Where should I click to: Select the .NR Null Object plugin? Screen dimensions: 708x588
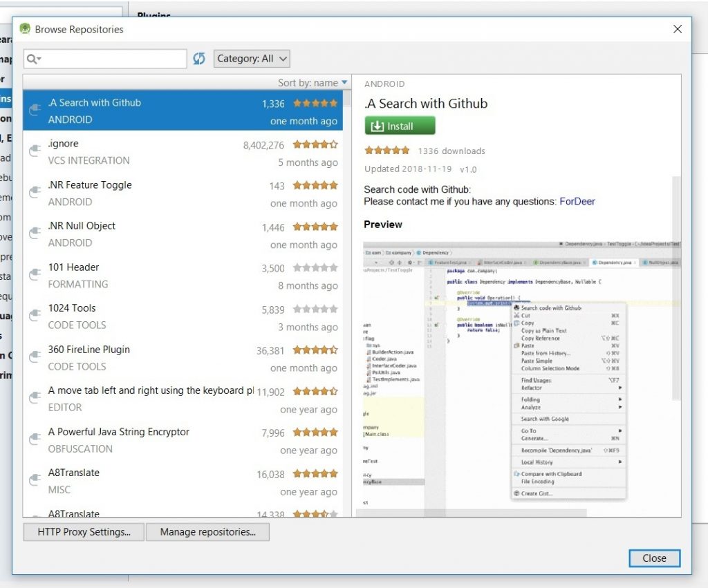coord(183,234)
